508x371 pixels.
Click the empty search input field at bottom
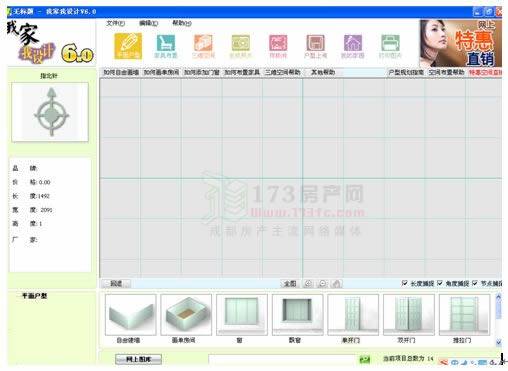coord(283,359)
